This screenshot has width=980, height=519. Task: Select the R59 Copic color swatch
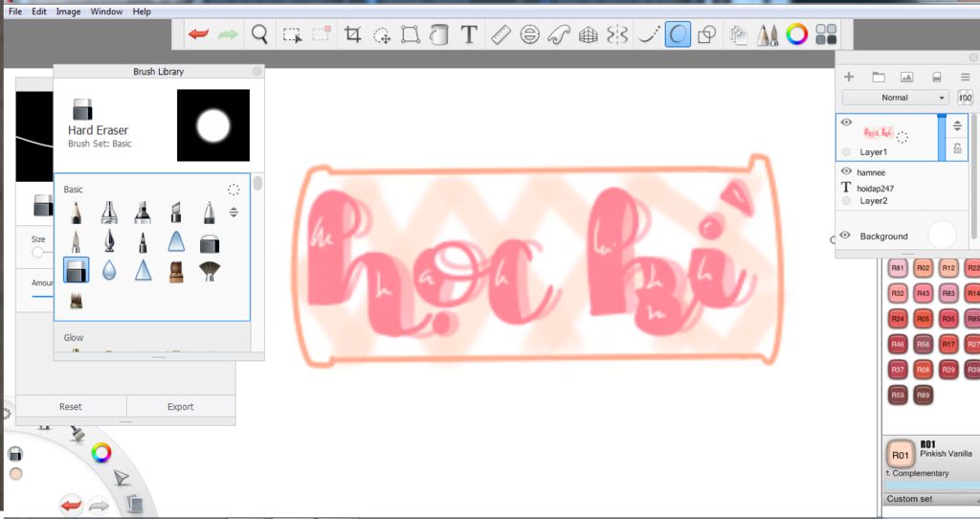[x=898, y=395]
